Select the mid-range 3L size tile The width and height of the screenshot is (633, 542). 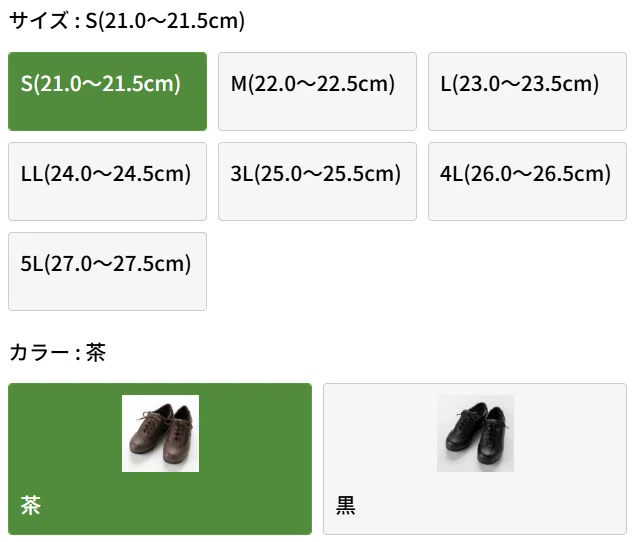[317, 181]
